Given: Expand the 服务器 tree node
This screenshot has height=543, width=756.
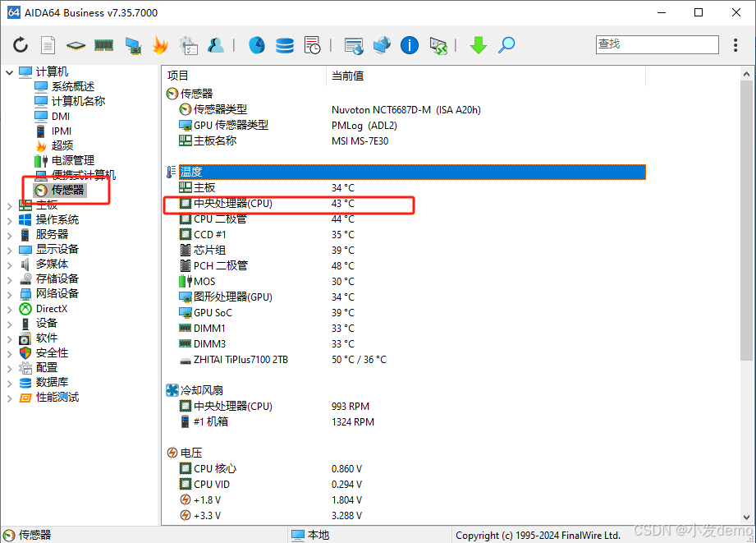Looking at the screenshot, I should (9, 236).
